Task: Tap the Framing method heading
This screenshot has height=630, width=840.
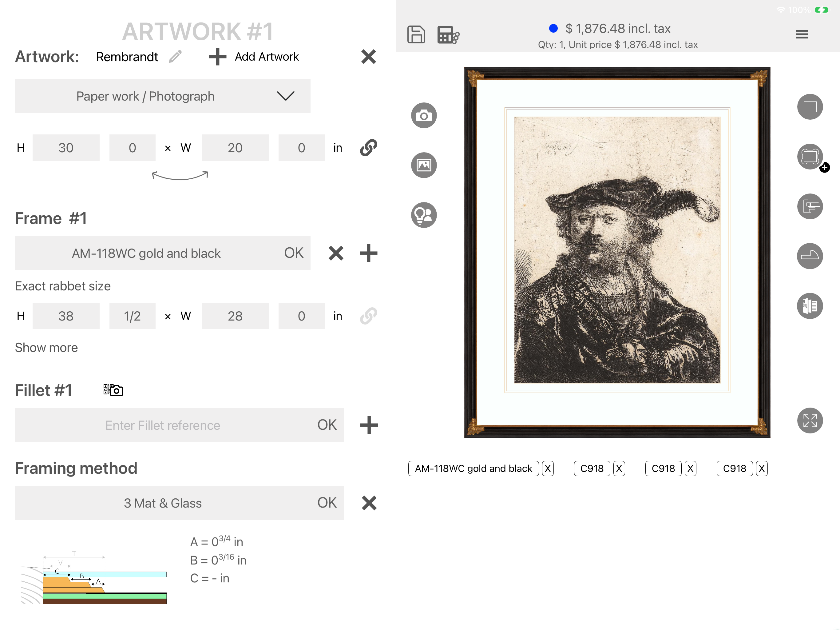Action: [76, 468]
